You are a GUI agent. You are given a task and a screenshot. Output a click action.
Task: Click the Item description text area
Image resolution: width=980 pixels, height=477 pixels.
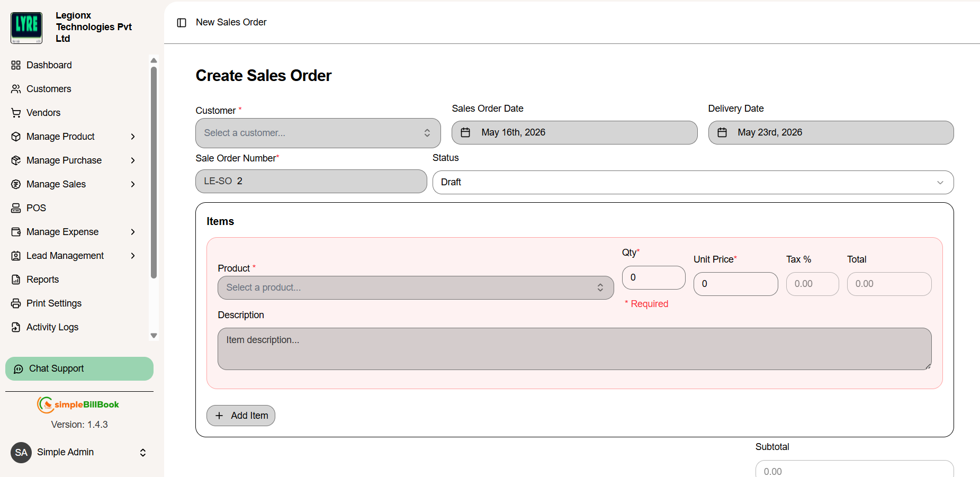click(574, 349)
